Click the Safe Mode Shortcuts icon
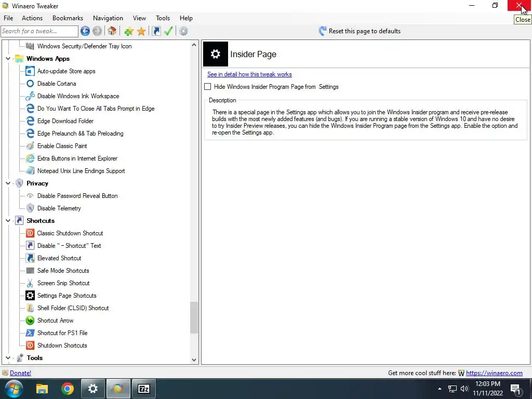This screenshot has height=399, width=532. tap(30, 271)
